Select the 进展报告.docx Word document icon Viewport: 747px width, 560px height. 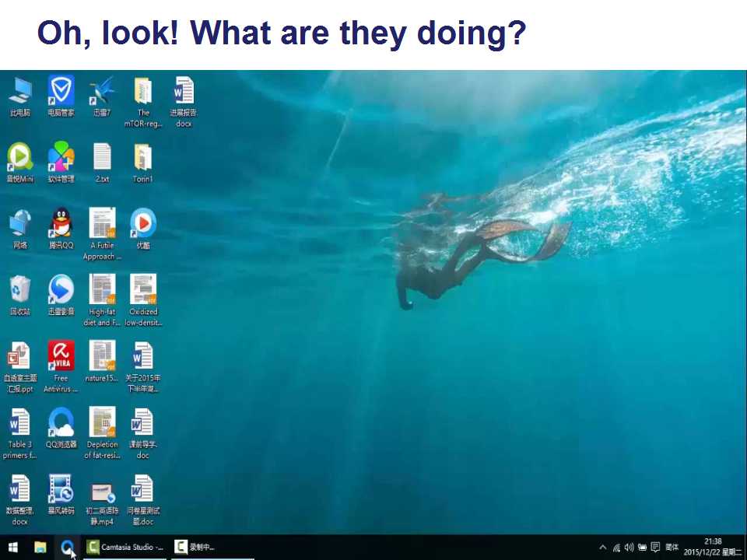coord(184,91)
